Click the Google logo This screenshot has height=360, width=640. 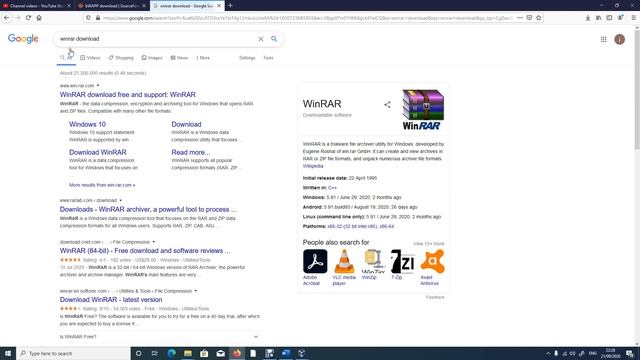point(23,39)
